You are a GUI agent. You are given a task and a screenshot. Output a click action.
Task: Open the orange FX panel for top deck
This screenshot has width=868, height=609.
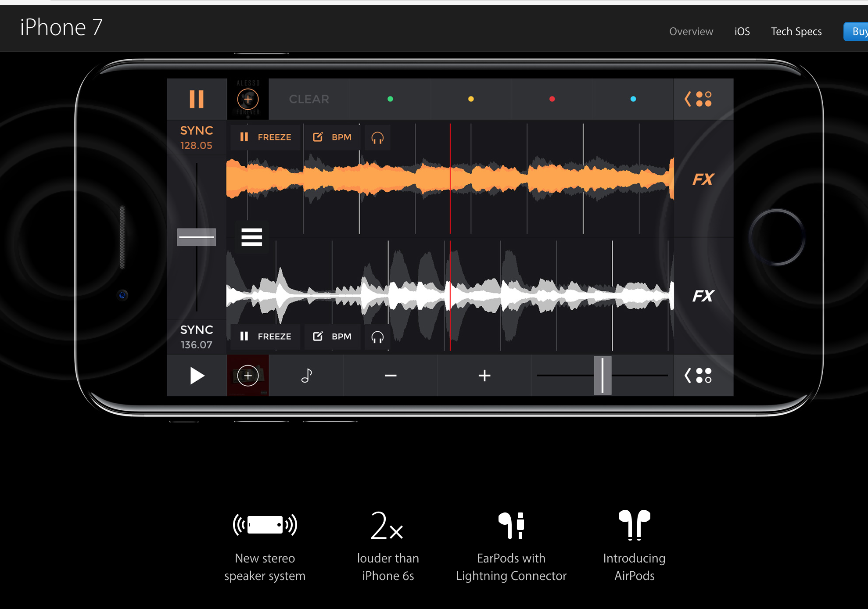click(703, 179)
